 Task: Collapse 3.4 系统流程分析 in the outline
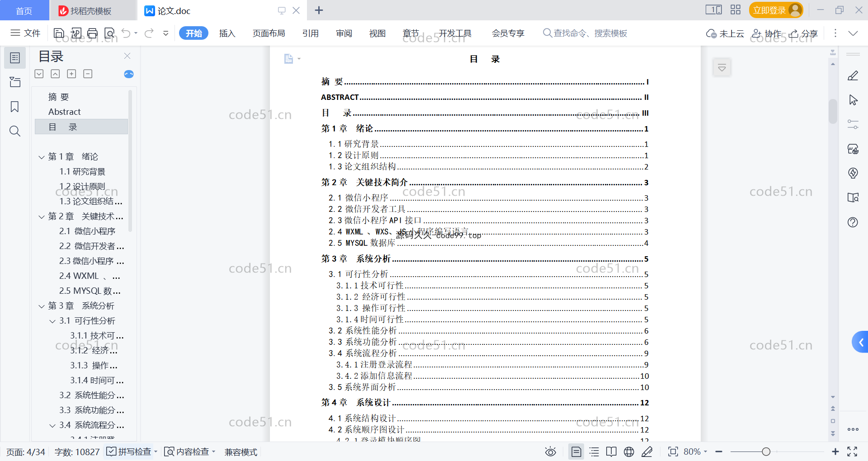click(52, 425)
